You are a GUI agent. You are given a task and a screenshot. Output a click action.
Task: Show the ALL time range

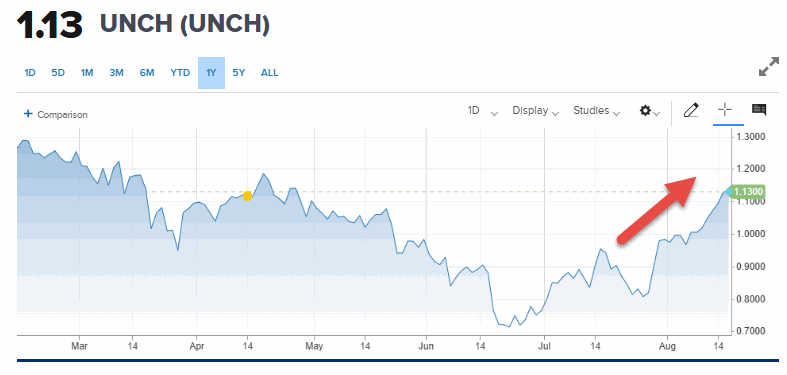(x=270, y=73)
